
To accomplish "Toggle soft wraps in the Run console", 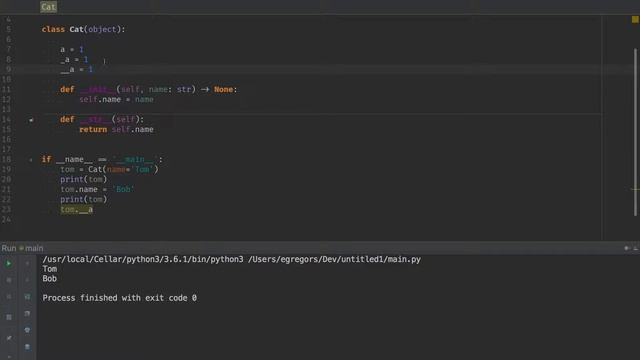I will pyautogui.click(x=27, y=297).
